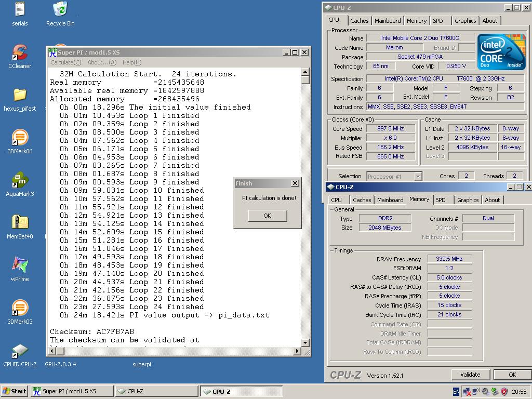
Task: Click the system clock showing 20:55
Action: 519,392
